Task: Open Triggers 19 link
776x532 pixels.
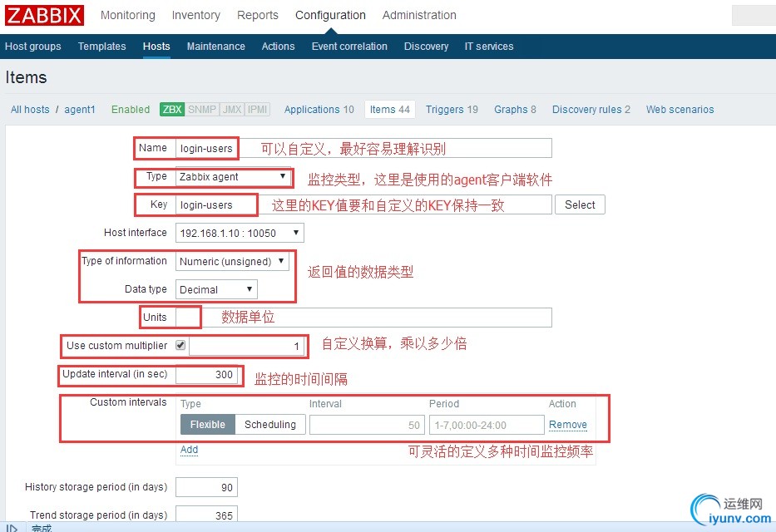Action: 452,109
